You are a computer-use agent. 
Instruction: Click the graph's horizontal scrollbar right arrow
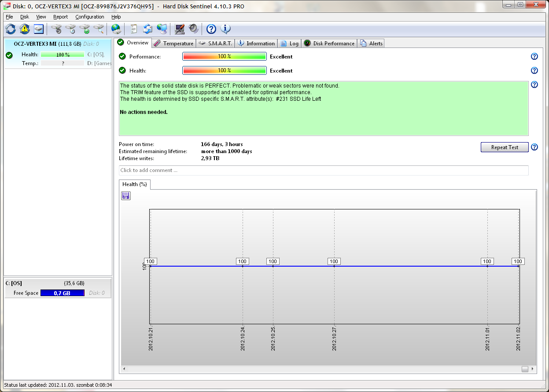[533, 369]
